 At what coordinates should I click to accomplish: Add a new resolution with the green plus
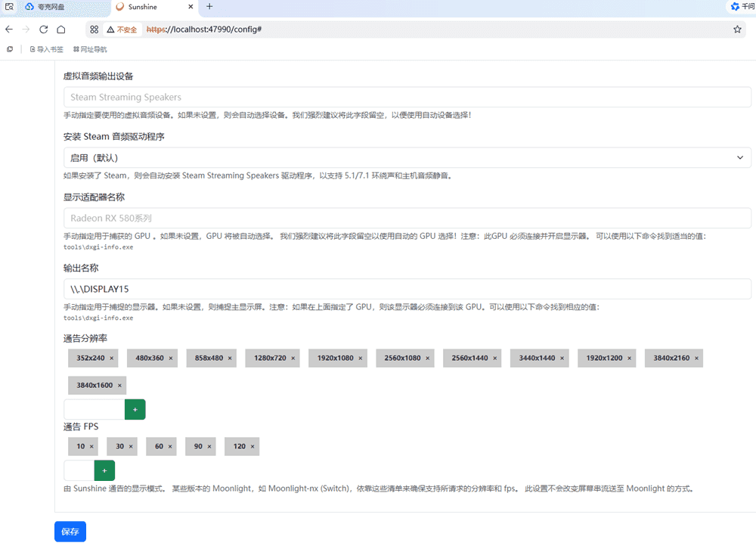135,409
